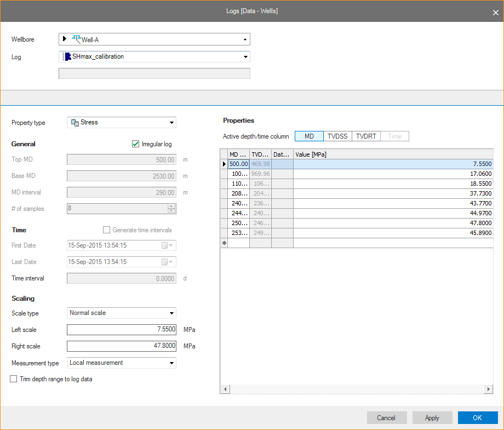
Task: Click the Last Date calendar icon
Action: tap(165, 262)
